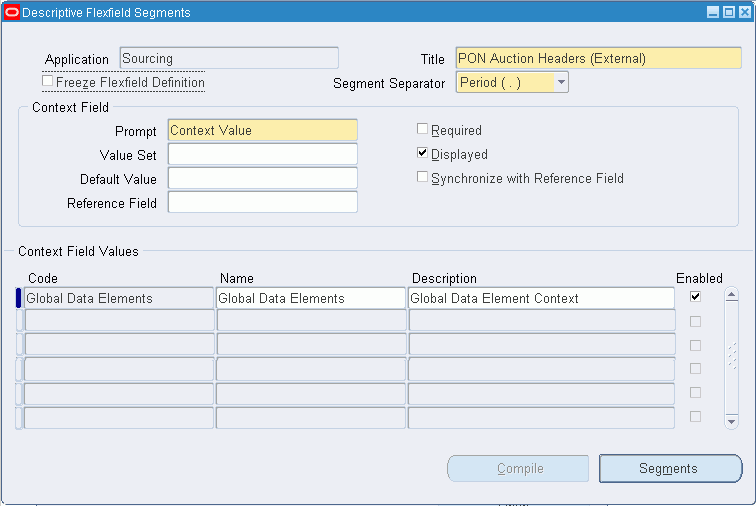Click the Segments button
Image resolution: width=756 pixels, height=506 pixels.
pos(670,468)
